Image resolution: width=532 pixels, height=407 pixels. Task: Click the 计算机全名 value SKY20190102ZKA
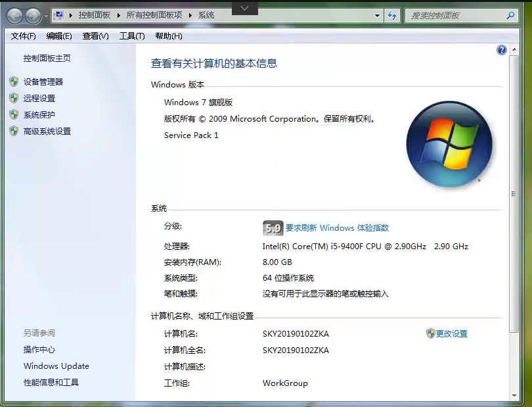point(296,350)
